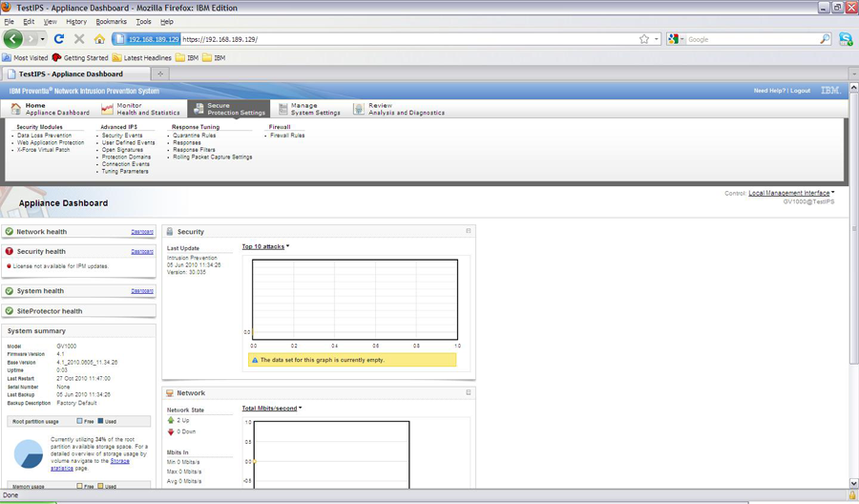Click in the URL address field
This screenshot has width=859, height=504.
pyautogui.click(x=409, y=39)
